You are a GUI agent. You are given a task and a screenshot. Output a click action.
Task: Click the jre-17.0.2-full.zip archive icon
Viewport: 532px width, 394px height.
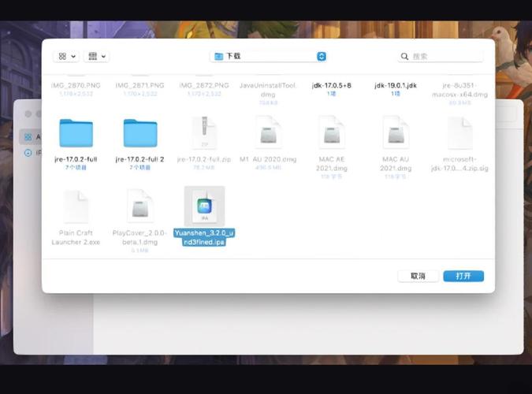click(203, 133)
